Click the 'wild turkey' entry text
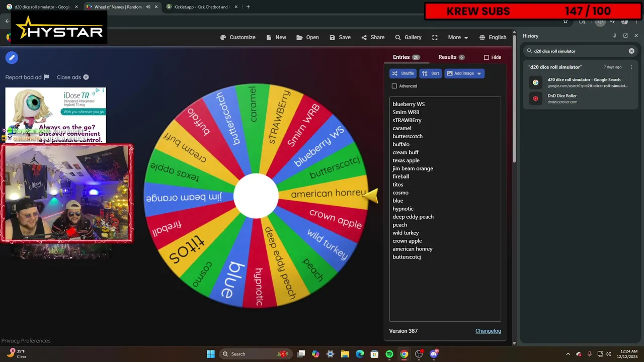Screen dimensions: 644x362 (406, 233)
